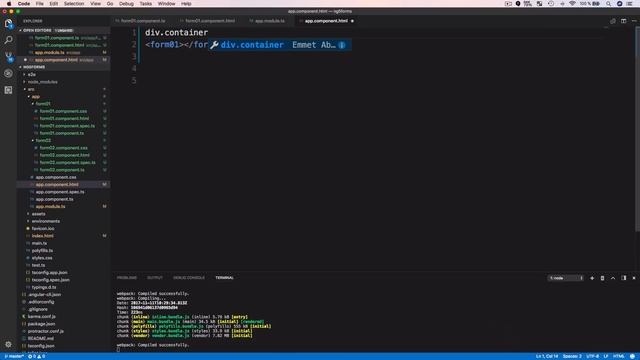Select the terminal instance node dropdown

tap(566, 278)
